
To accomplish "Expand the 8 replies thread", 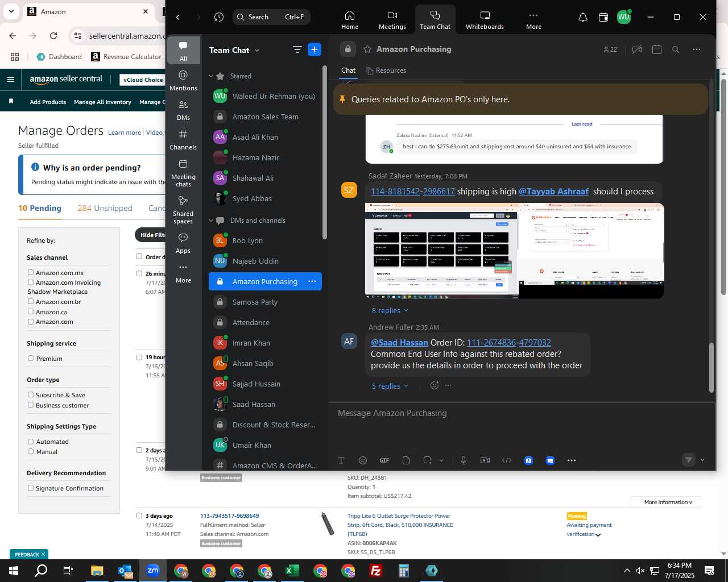I will pyautogui.click(x=390, y=310).
